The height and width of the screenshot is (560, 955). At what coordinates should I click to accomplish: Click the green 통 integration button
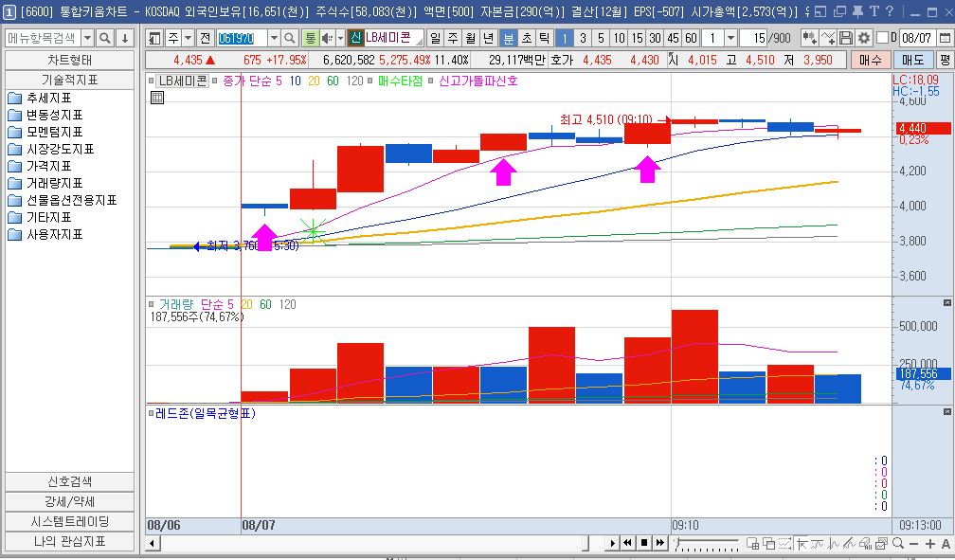coord(311,39)
